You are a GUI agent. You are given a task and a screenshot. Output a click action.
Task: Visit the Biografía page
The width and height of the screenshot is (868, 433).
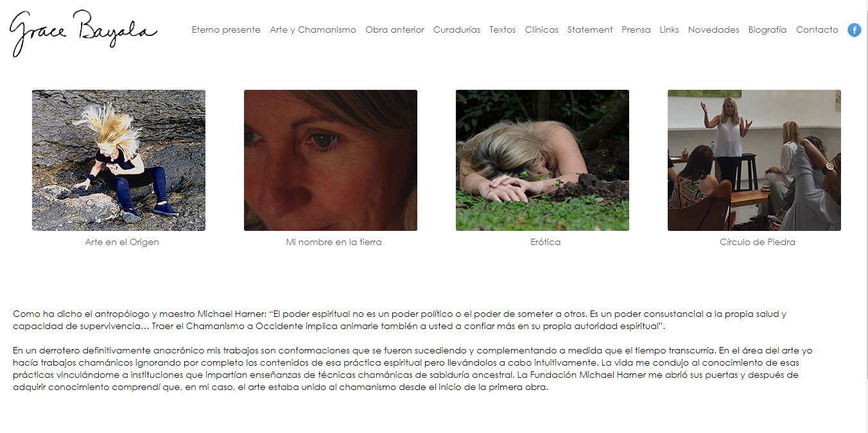click(767, 30)
